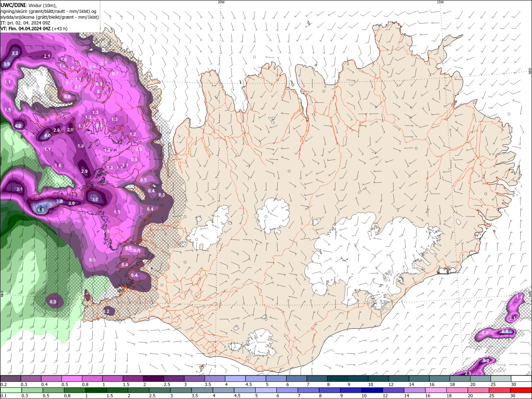Click the 3.0 precipitation value on the map
532x399 pixels.
tap(71, 203)
